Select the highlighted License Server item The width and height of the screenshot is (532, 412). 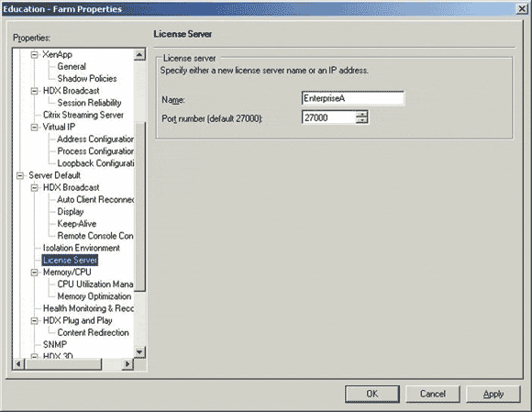tap(71, 261)
